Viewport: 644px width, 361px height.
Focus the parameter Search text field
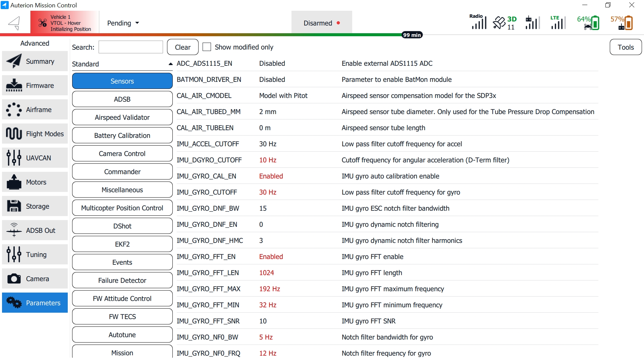130,47
